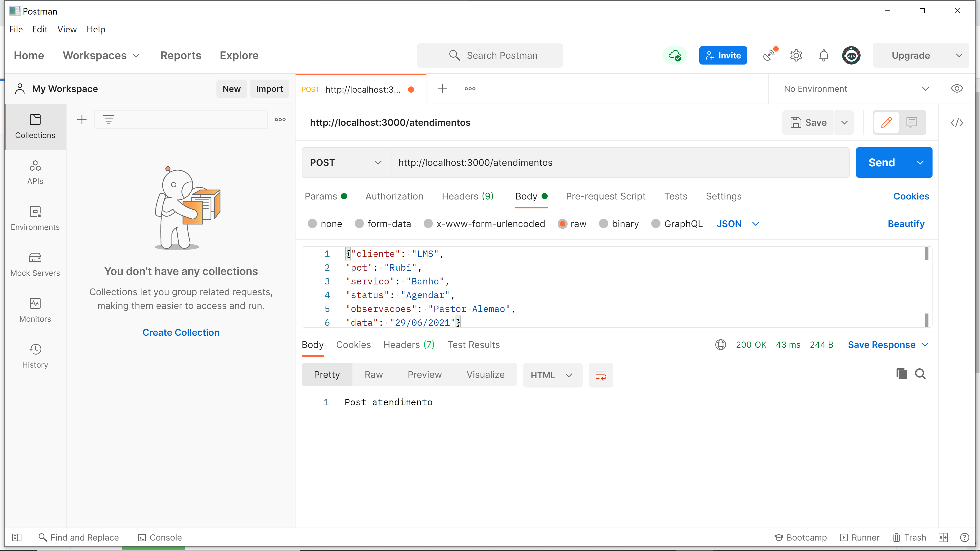Open the help question mark icon
This screenshot has height=551, width=980.
coord(964,537)
